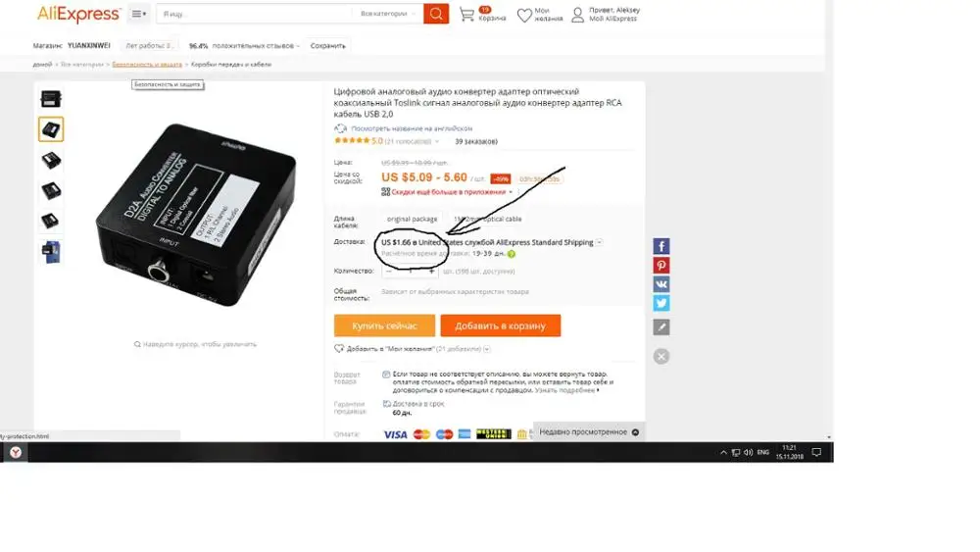The width and height of the screenshot is (980, 552).
Task: Select the optical cable option
Action: click(x=487, y=219)
